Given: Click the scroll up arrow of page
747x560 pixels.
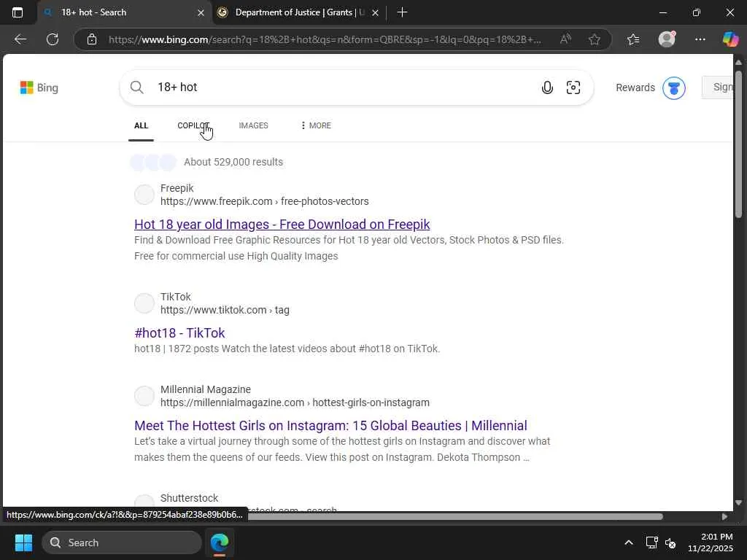Looking at the screenshot, I should (x=738, y=62).
